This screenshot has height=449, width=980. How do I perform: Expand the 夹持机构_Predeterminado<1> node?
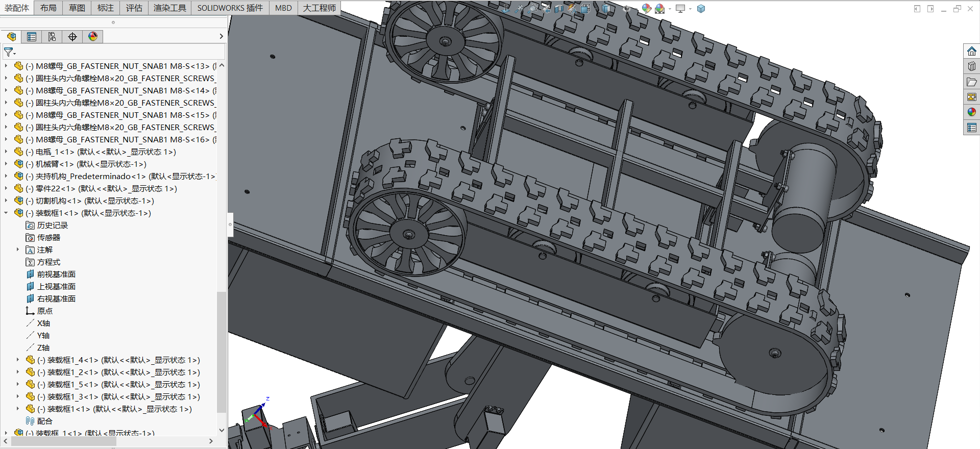point(6,176)
